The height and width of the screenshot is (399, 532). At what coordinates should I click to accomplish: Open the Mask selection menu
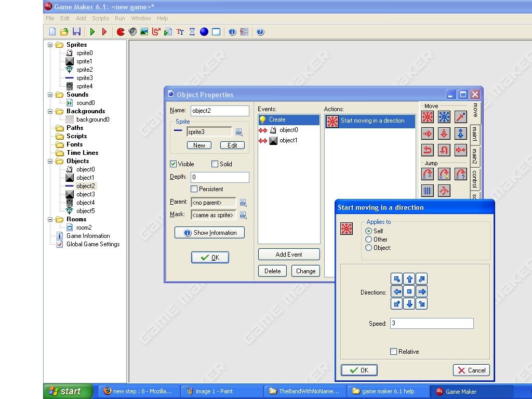(243, 215)
